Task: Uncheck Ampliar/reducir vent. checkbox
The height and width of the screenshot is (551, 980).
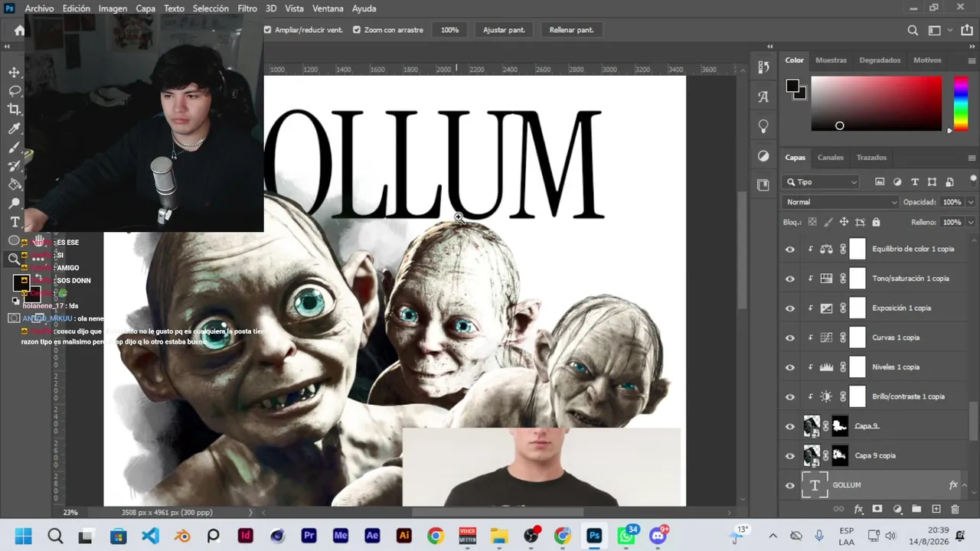Action: click(267, 30)
